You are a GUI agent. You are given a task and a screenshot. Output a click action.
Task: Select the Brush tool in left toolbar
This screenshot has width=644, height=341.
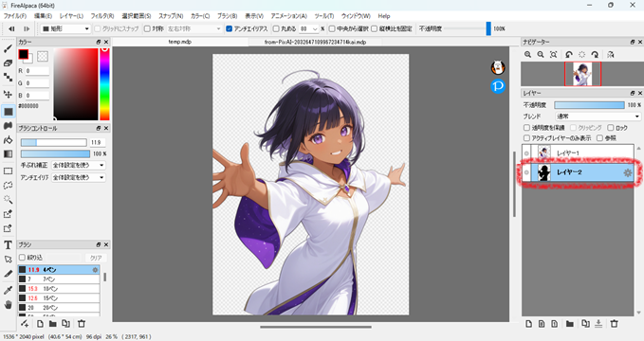coord(8,49)
